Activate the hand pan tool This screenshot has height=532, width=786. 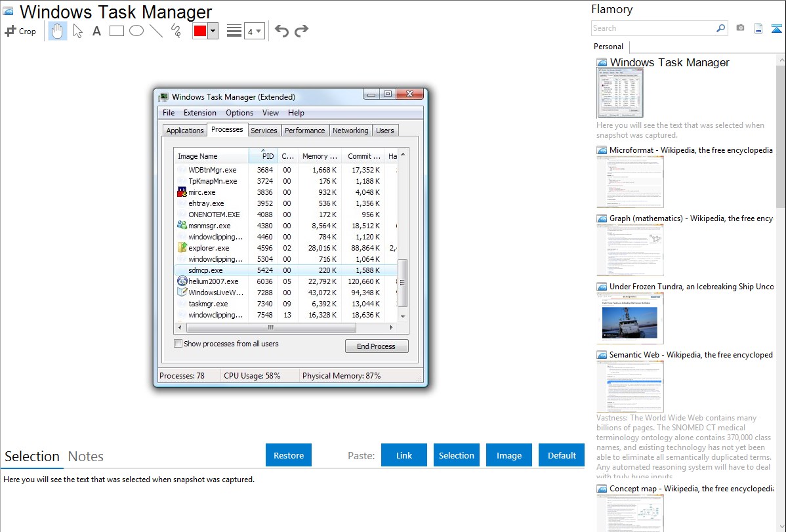tap(58, 31)
